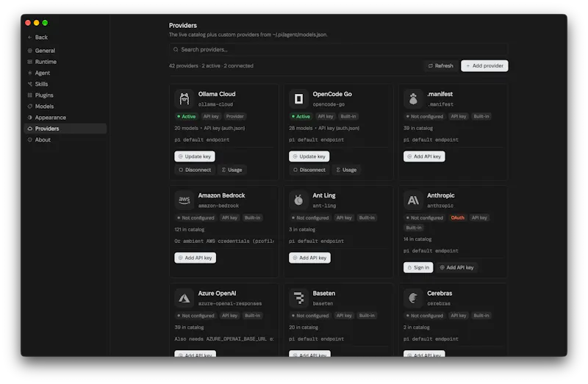Add API key for Anthropic
This screenshot has height=384, width=588.
pyautogui.click(x=456, y=267)
